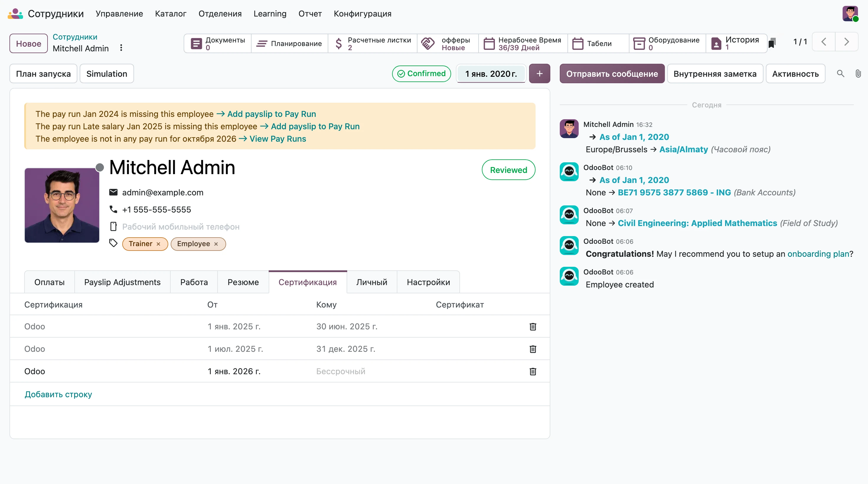
Task: Open the Equipment smart button
Action: coord(667,43)
